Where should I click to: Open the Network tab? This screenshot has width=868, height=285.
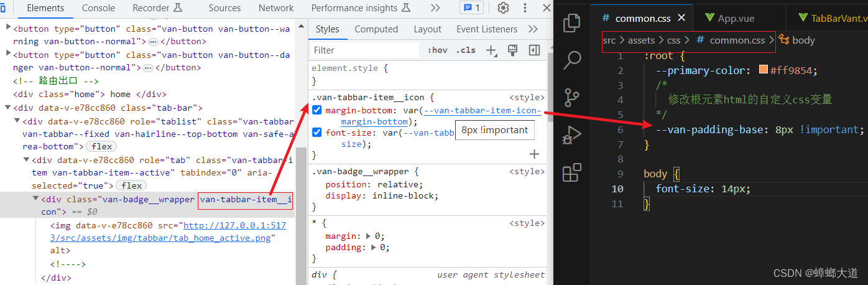click(276, 8)
